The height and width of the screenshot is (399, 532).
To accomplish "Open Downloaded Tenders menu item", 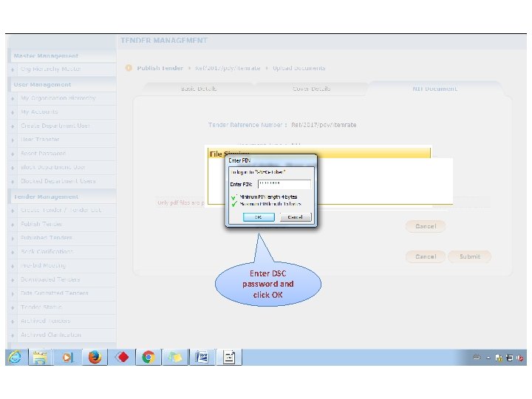I will [50, 279].
